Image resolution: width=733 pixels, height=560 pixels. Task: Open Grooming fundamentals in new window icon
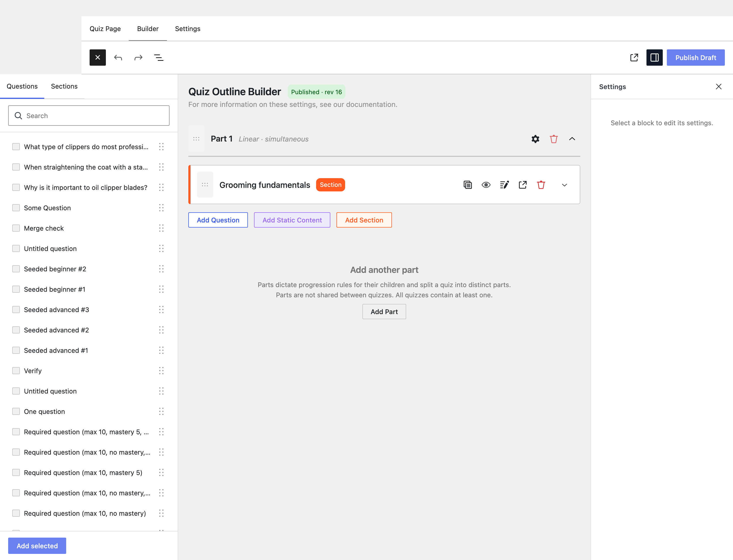tap(523, 185)
